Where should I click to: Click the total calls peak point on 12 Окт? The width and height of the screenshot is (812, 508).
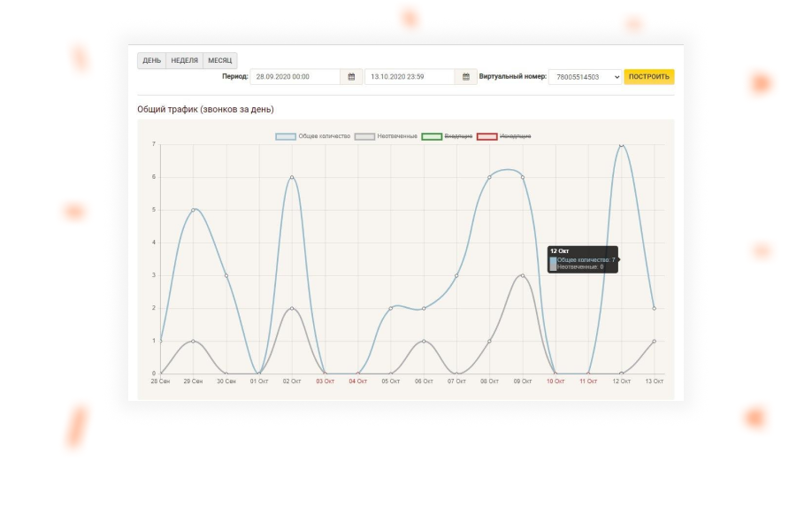point(622,144)
